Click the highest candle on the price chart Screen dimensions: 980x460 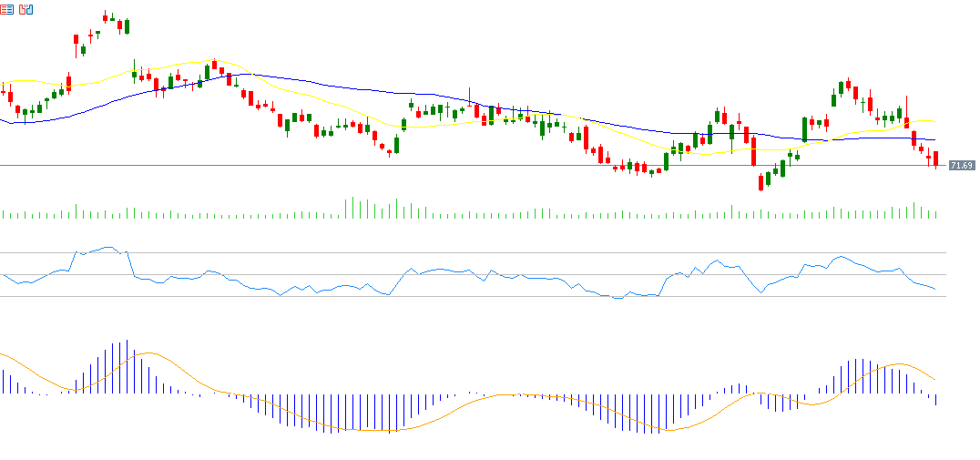click(x=106, y=18)
